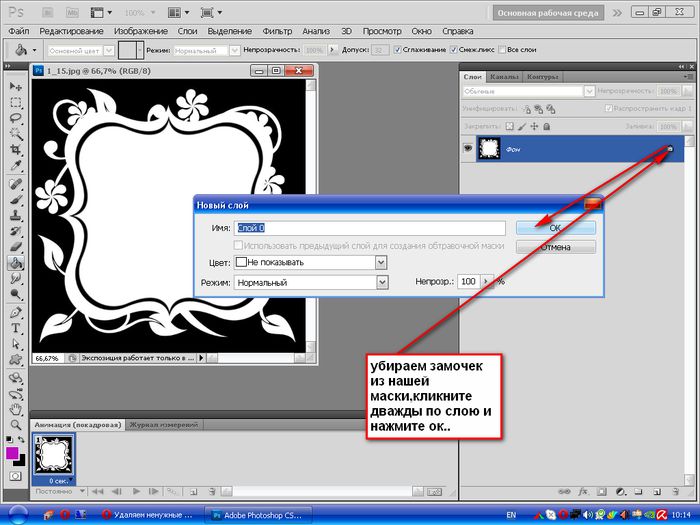Toggle the Сглаживание checkbox
700x525 pixels.
[x=399, y=49]
